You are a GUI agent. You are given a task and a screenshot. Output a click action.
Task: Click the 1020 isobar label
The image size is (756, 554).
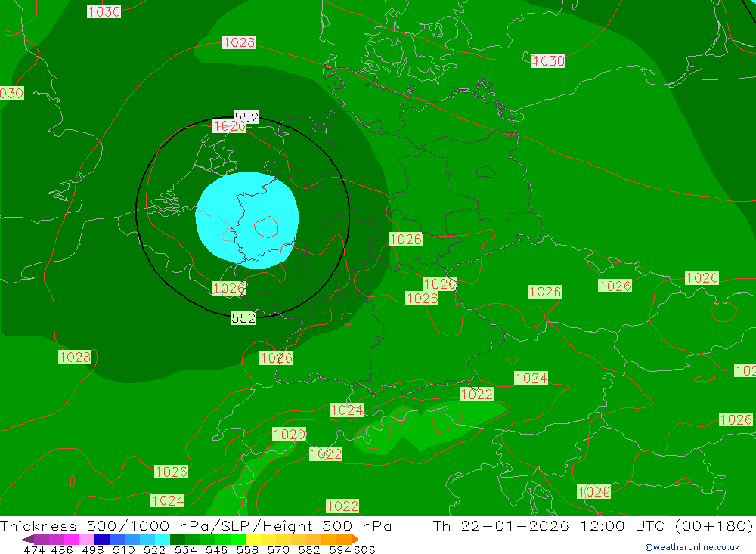point(290,435)
